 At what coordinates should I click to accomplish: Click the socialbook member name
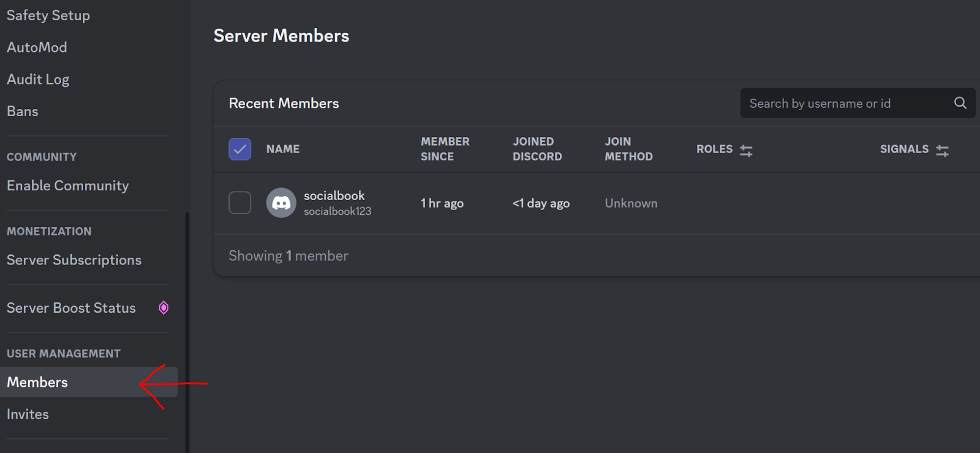(334, 196)
